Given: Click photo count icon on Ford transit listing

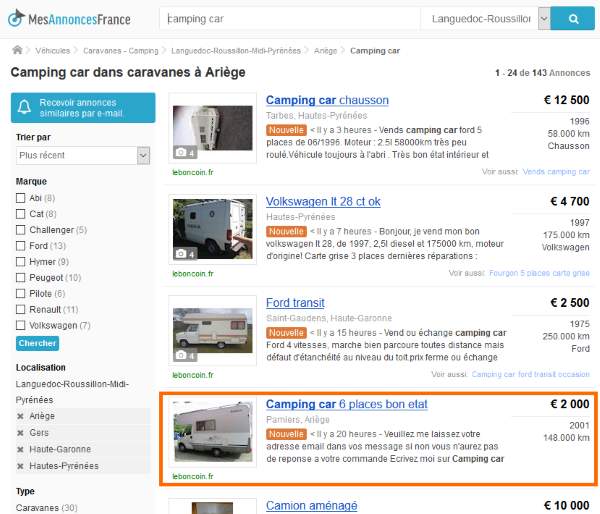Looking at the screenshot, I should tap(185, 356).
